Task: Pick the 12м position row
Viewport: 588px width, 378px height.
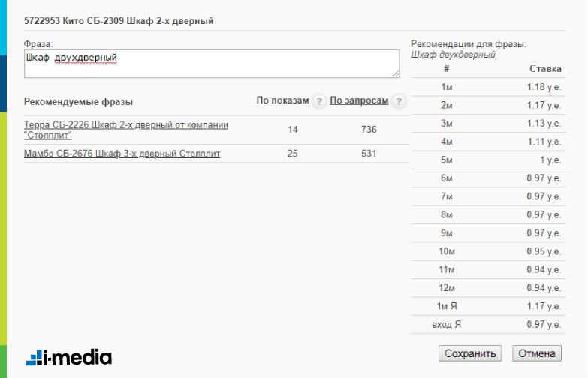Action: (488, 288)
